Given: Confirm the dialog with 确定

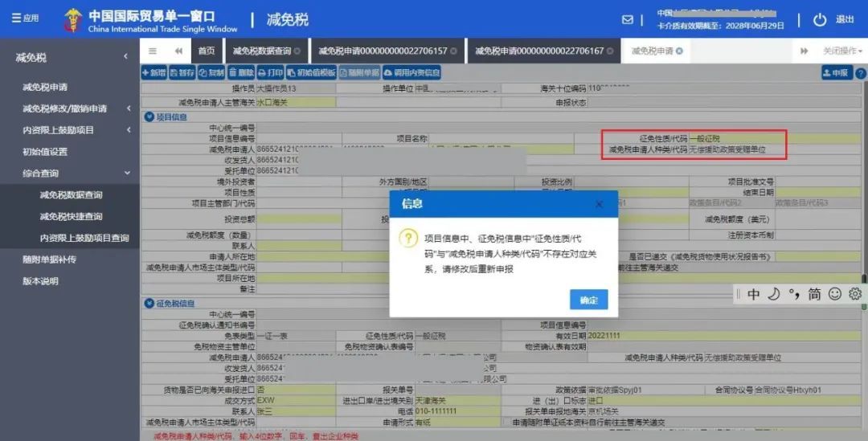Looking at the screenshot, I should pos(588,300).
